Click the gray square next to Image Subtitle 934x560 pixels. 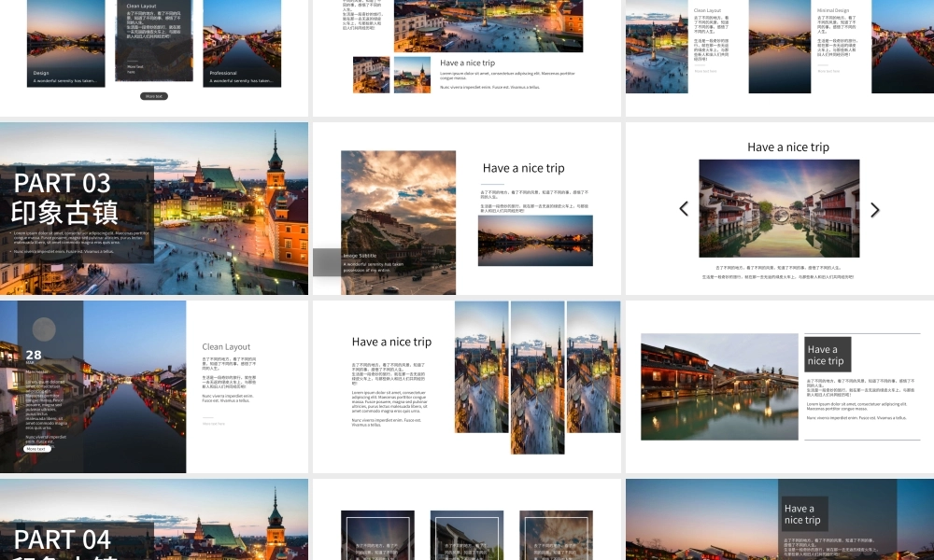pos(327,262)
